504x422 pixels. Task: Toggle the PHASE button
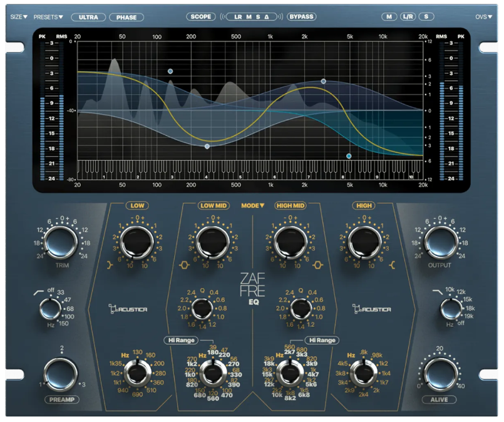pos(126,17)
